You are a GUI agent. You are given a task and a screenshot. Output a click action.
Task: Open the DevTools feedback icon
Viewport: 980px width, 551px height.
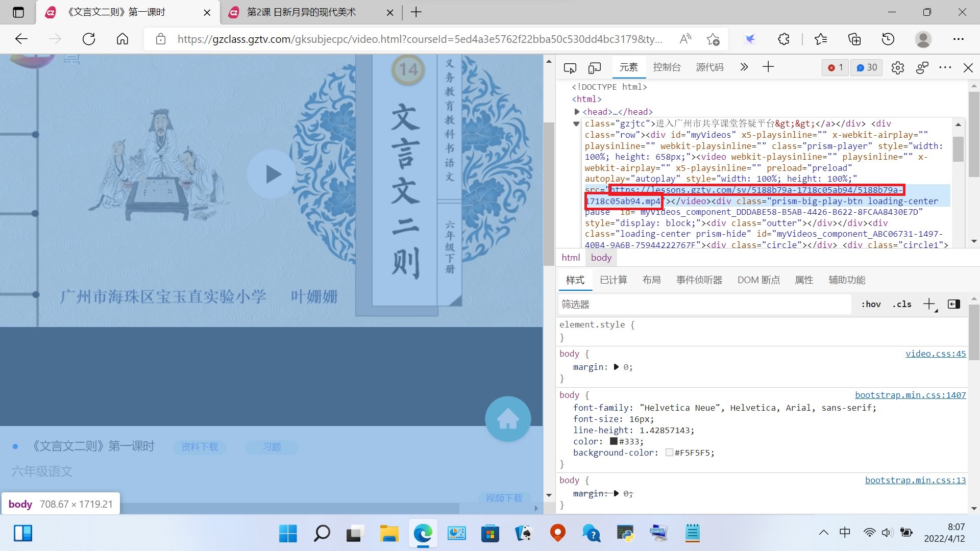coord(922,67)
